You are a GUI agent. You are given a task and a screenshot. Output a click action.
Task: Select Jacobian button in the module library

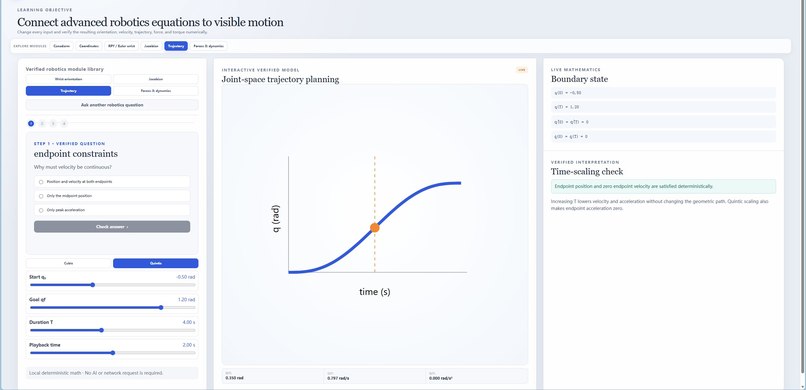[x=156, y=79]
